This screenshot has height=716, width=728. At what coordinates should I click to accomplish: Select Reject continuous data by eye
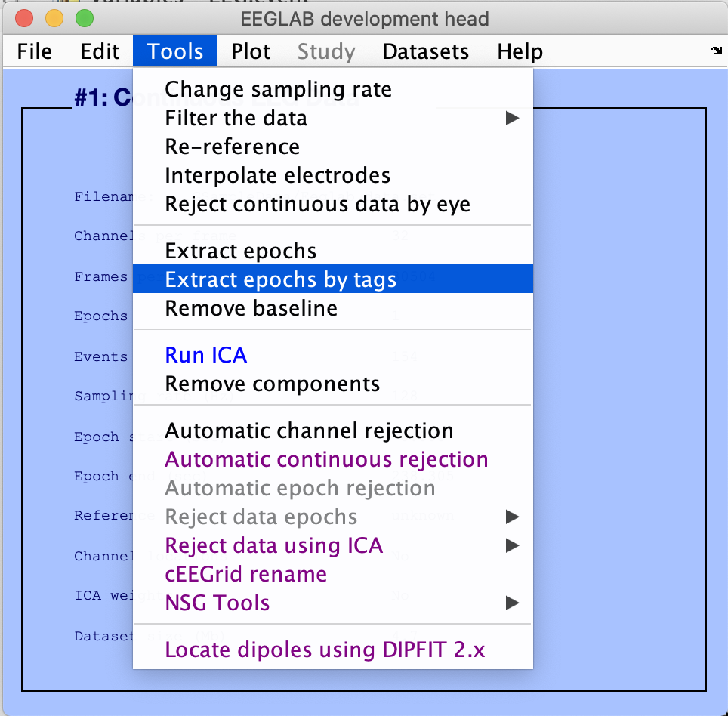(x=333, y=205)
